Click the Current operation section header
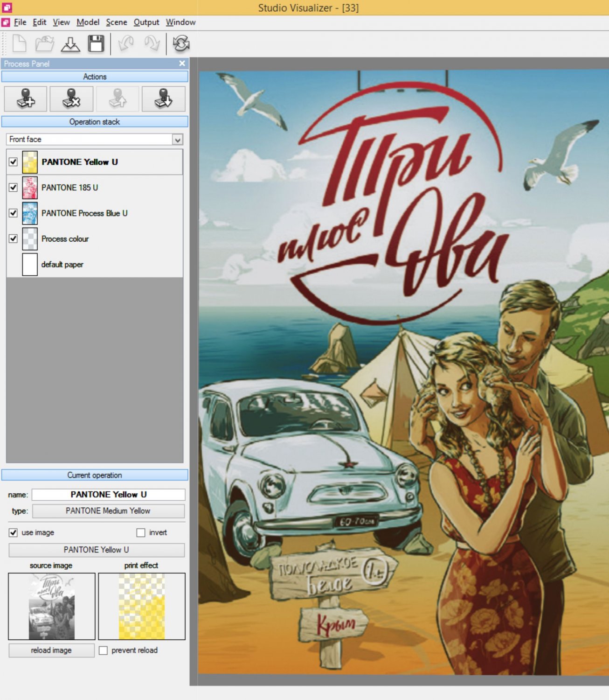The width and height of the screenshot is (609, 700). tap(95, 475)
